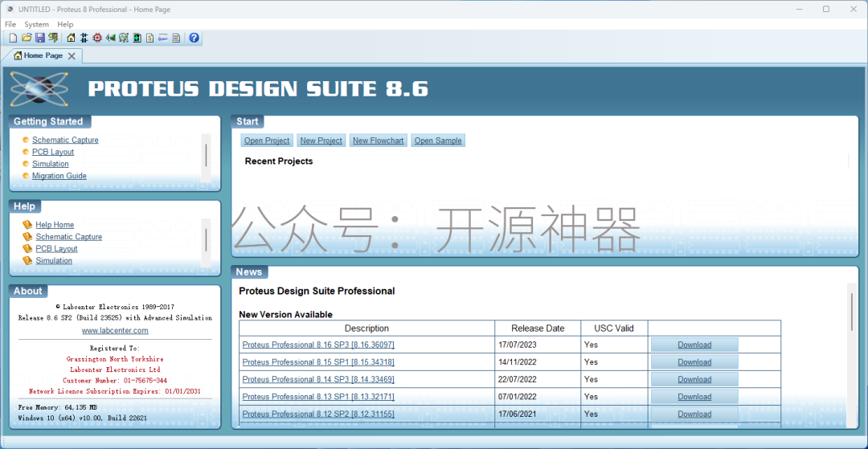Open the Schematic Capture help link
868x449 pixels.
tap(68, 237)
